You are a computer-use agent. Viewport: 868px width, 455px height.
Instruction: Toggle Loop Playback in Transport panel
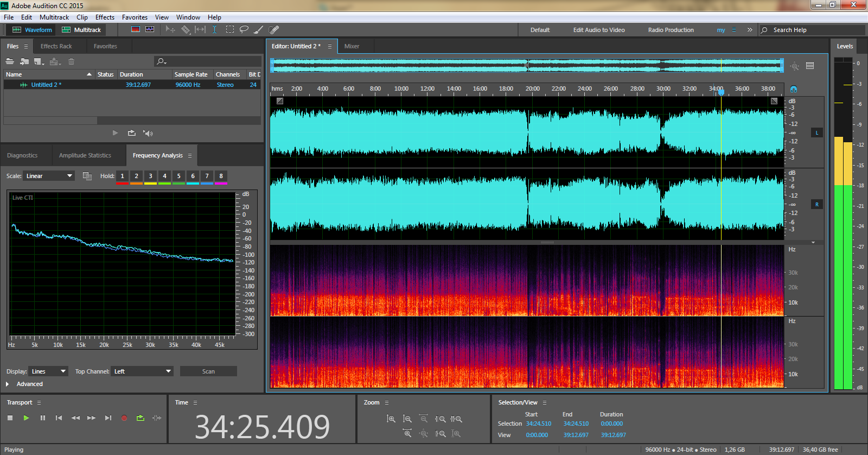[x=141, y=418]
